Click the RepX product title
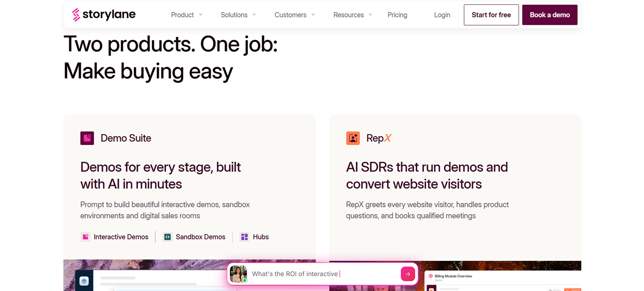This screenshot has height=291, width=644. tap(379, 138)
